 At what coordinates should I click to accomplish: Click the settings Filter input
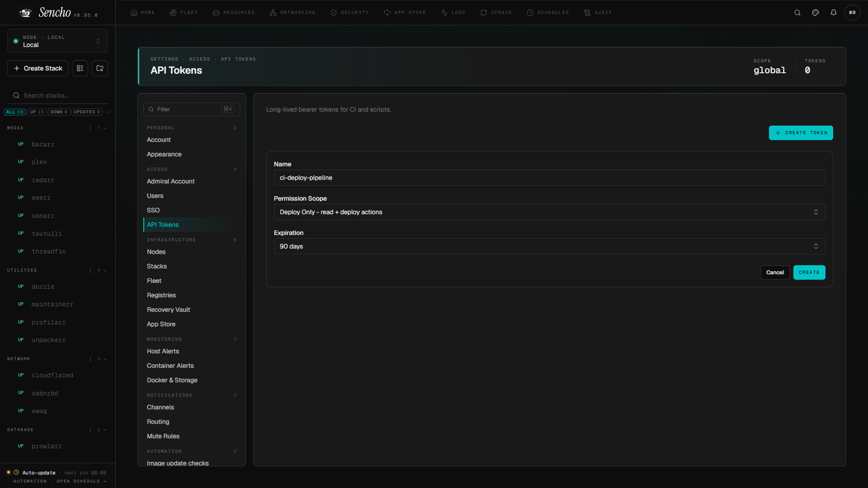click(x=192, y=109)
